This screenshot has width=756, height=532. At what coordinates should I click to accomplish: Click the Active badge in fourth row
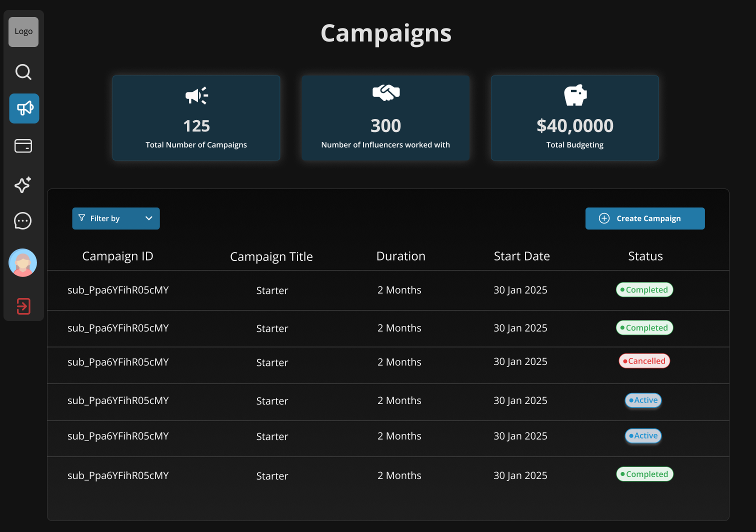(x=643, y=400)
